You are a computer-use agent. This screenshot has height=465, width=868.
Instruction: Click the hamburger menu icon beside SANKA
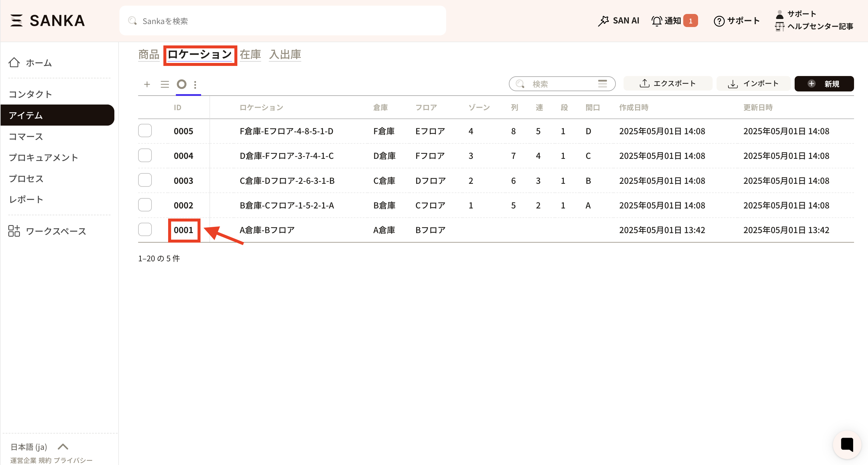point(16,20)
